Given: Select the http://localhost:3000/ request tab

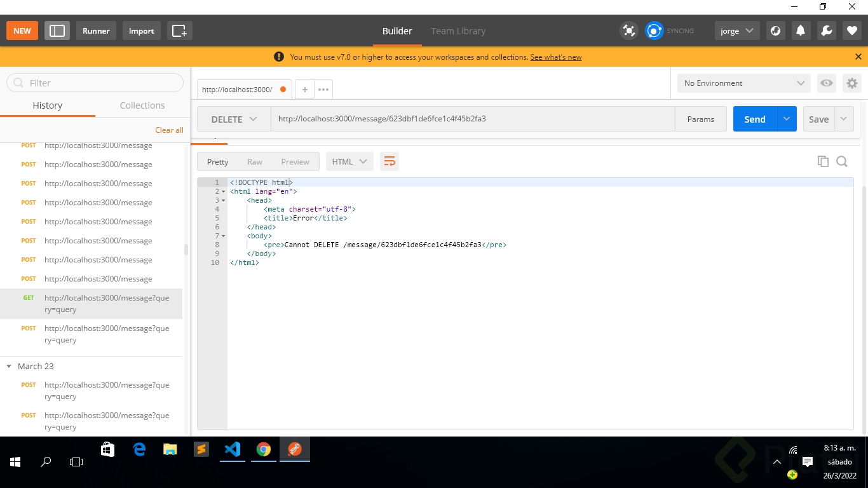Looking at the screenshot, I should pyautogui.click(x=244, y=90).
